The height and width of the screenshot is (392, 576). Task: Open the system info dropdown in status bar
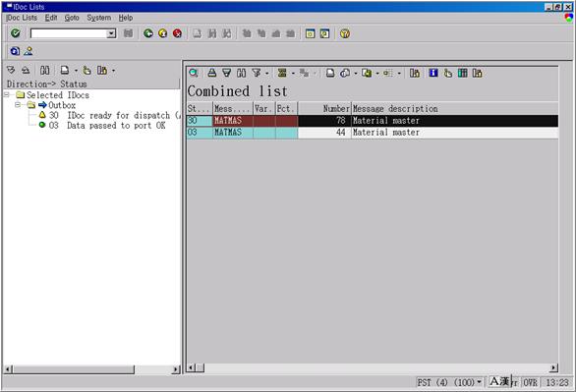479,382
